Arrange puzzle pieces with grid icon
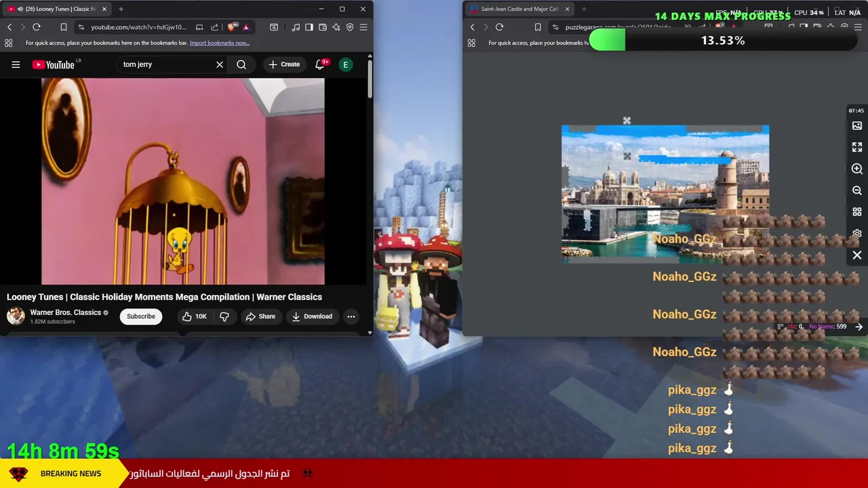The height and width of the screenshot is (488, 868). pos(857,212)
